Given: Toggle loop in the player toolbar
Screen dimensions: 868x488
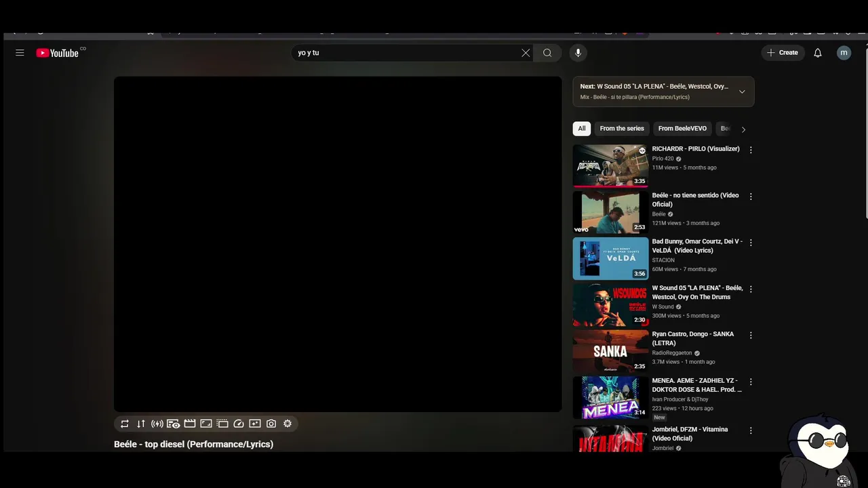Looking at the screenshot, I should [x=125, y=424].
